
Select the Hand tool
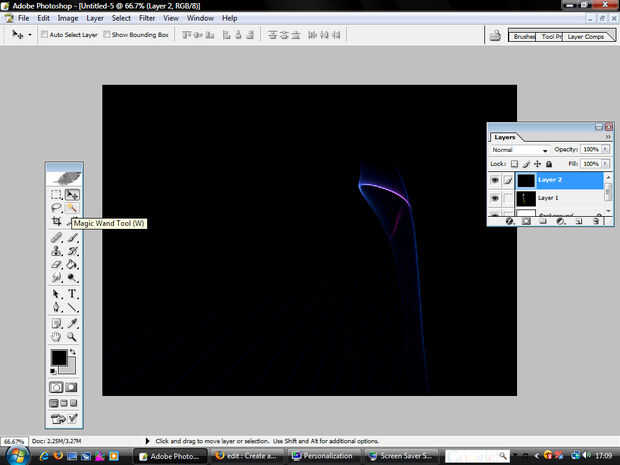[56, 337]
